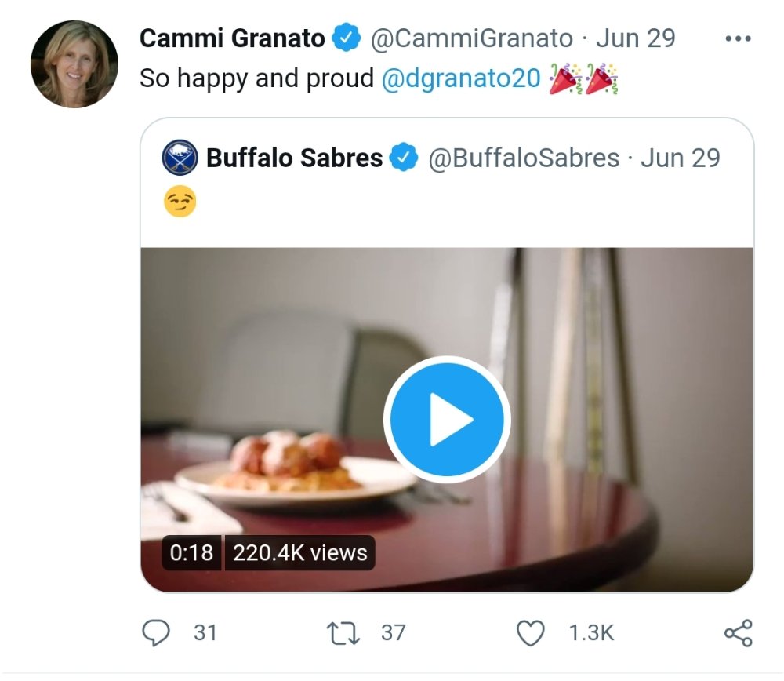Image resolution: width=784 pixels, height=681 pixels.
Task: Open Cammi Granato's profile photo
Action: [x=74, y=64]
